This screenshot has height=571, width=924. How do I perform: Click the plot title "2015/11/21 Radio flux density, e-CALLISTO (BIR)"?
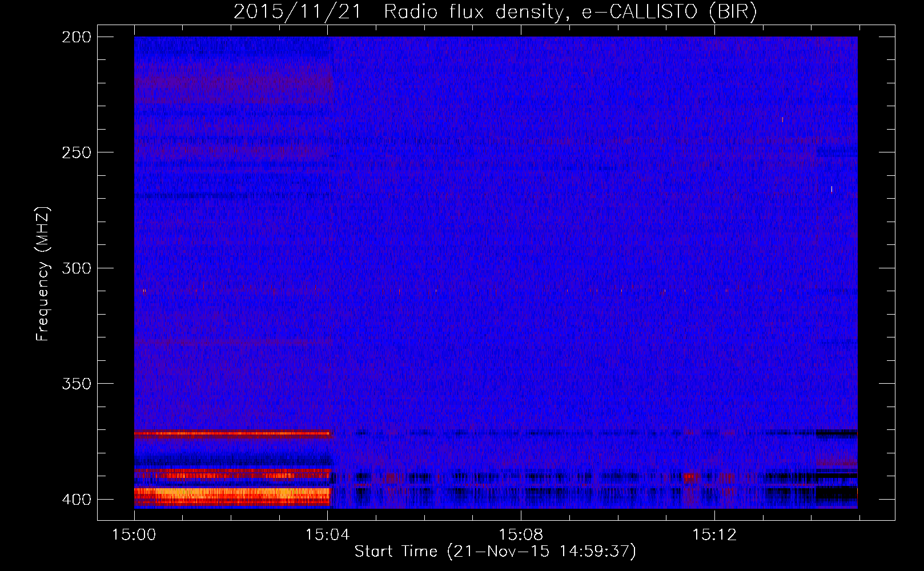(495, 12)
